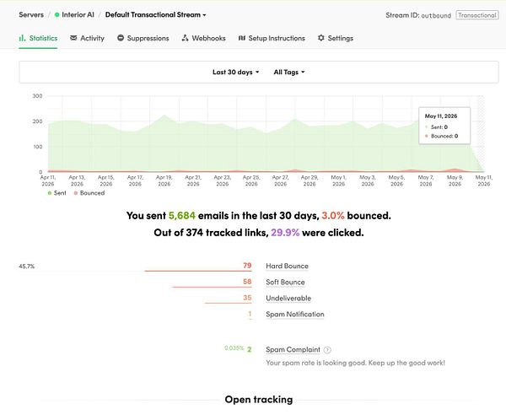Click the 0.035% spam rate value

point(234,348)
